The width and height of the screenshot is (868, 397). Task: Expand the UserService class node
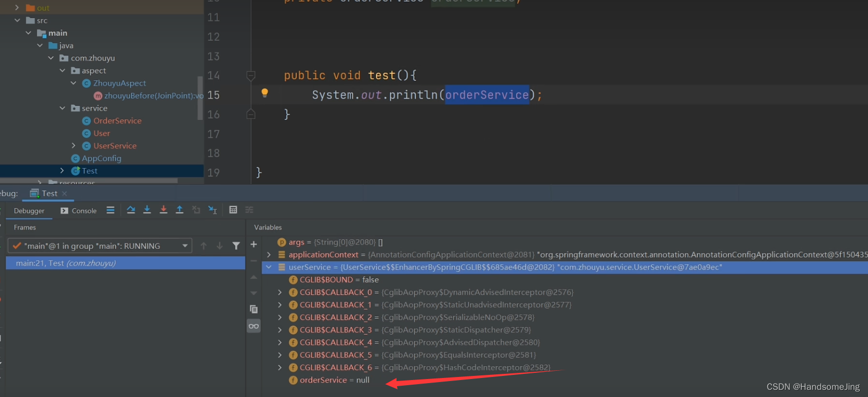(x=73, y=146)
